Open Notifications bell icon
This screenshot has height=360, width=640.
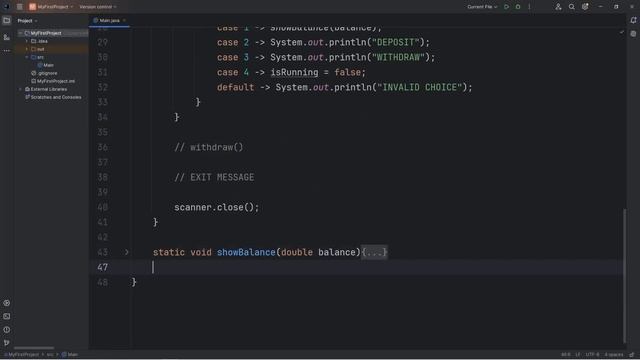click(633, 20)
